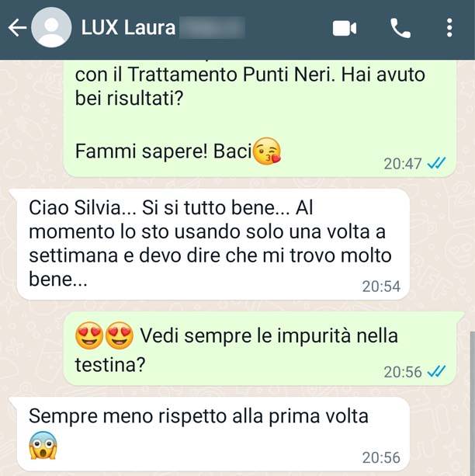Screen dimensions: 475x476
Task: Select the 'Trattamento Punti Neri' message bubble
Action: [x=260, y=118]
